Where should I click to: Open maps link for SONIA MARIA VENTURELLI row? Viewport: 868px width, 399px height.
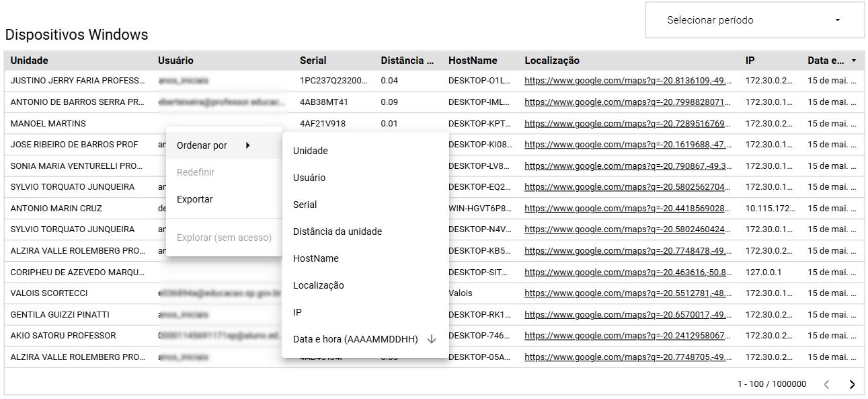(x=628, y=166)
